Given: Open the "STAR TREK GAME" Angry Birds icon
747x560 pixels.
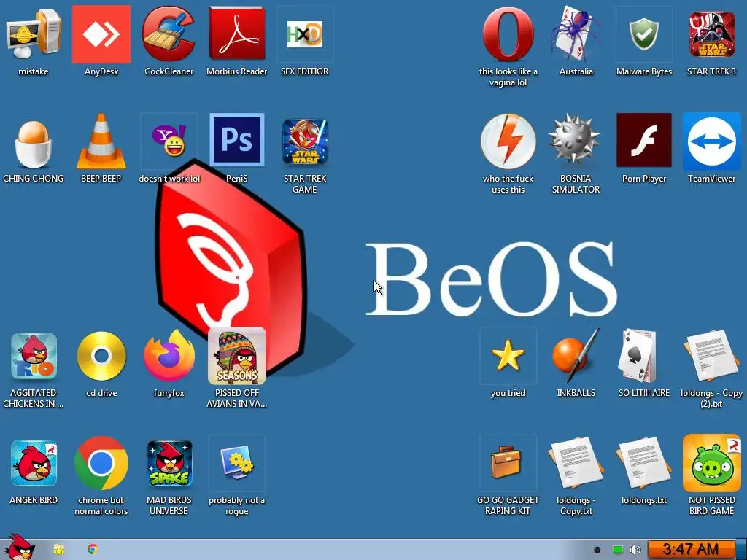Looking at the screenshot, I should click(x=305, y=141).
